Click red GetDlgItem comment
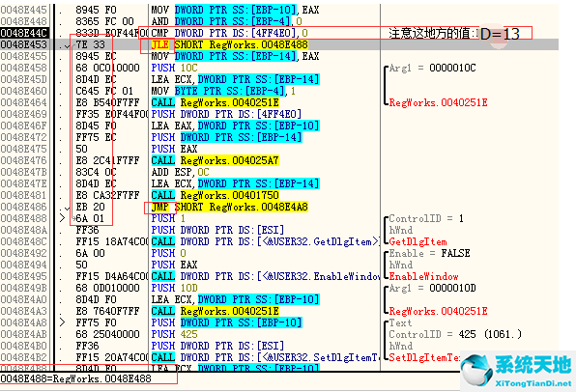The image size is (576, 392). [418, 241]
